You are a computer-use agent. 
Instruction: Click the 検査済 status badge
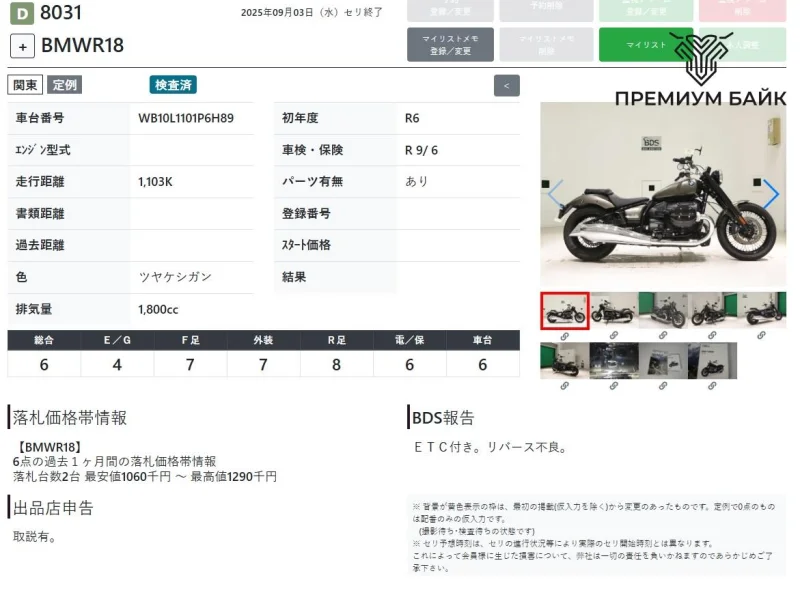tap(173, 85)
